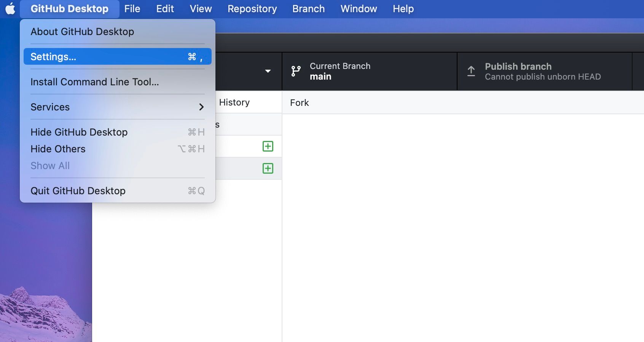Click the lower green added-file plus icon

coord(268,168)
